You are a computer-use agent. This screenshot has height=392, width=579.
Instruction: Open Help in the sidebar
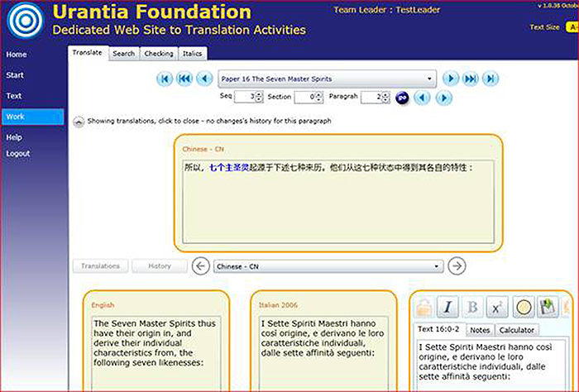pos(14,137)
